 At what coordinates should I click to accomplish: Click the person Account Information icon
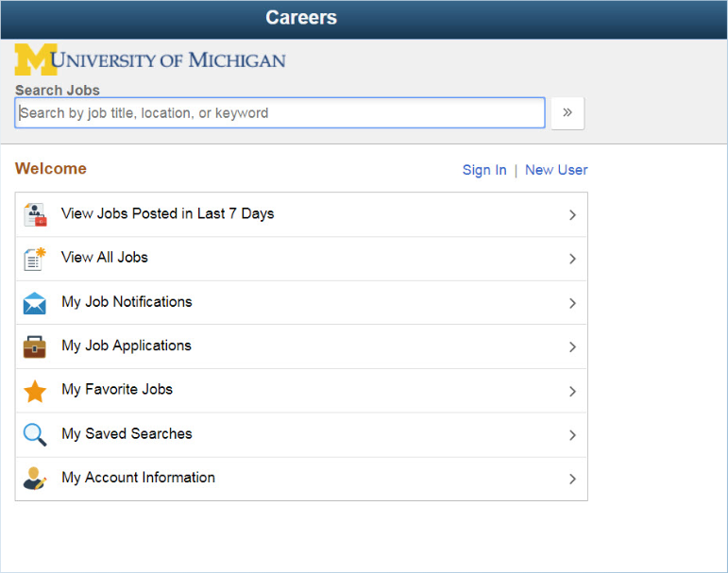click(35, 479)
